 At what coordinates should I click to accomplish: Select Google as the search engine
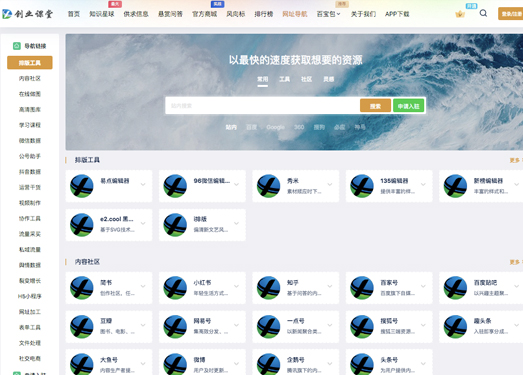(x=276, y=127)
